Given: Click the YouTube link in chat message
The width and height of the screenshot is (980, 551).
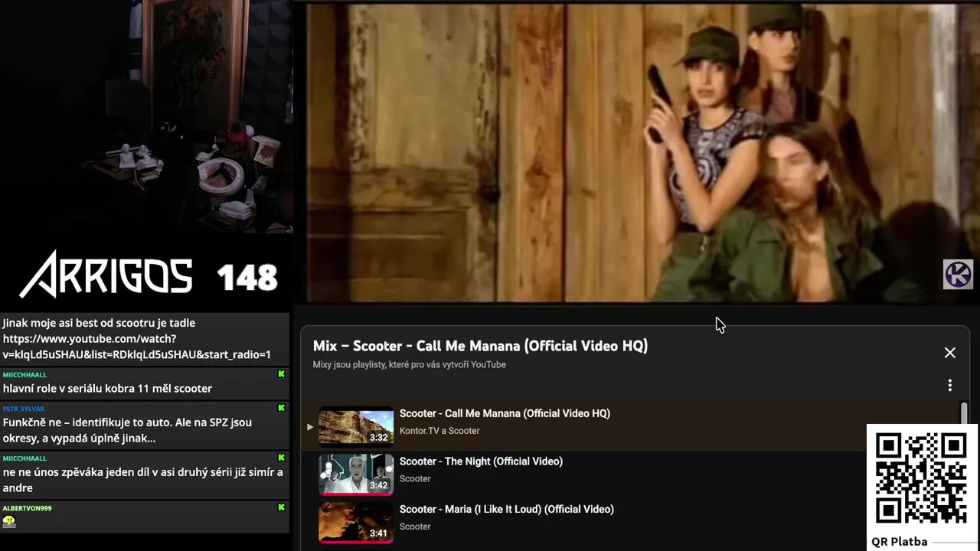Looking at the screenshot, I should 136,347.
